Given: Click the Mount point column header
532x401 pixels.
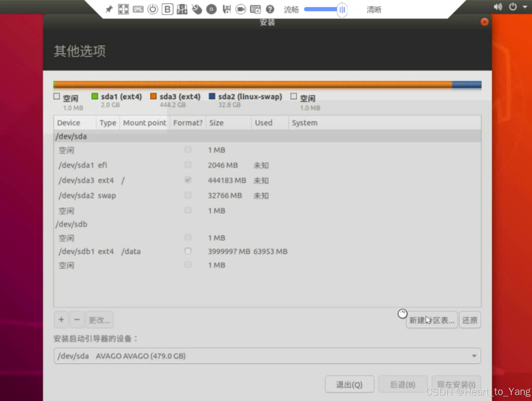Looking at the screenshot, I should pyautogui.click(x=144, y=123).
